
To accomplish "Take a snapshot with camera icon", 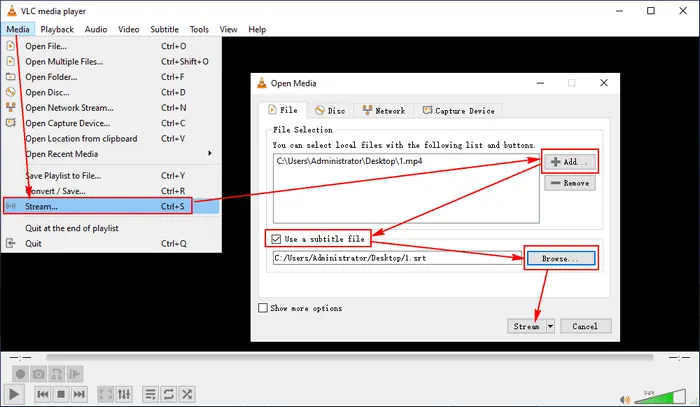I will pyautogui.click(x=38, y=374).
